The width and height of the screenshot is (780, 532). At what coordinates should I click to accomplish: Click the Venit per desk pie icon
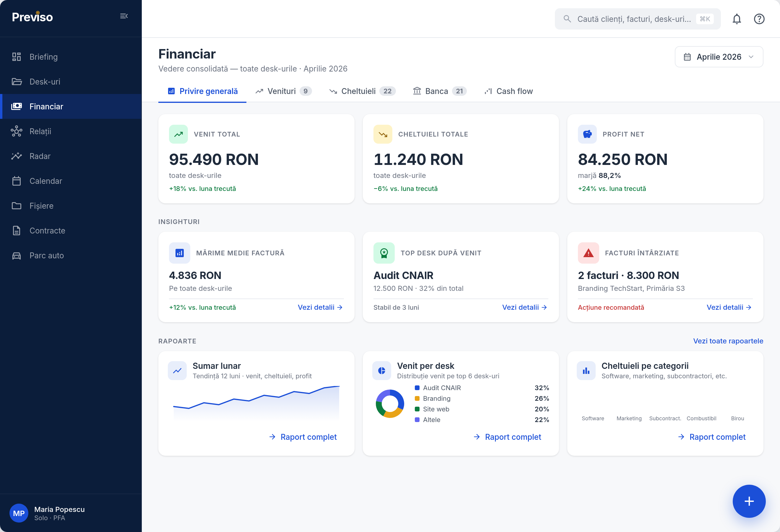click(382, 371)
